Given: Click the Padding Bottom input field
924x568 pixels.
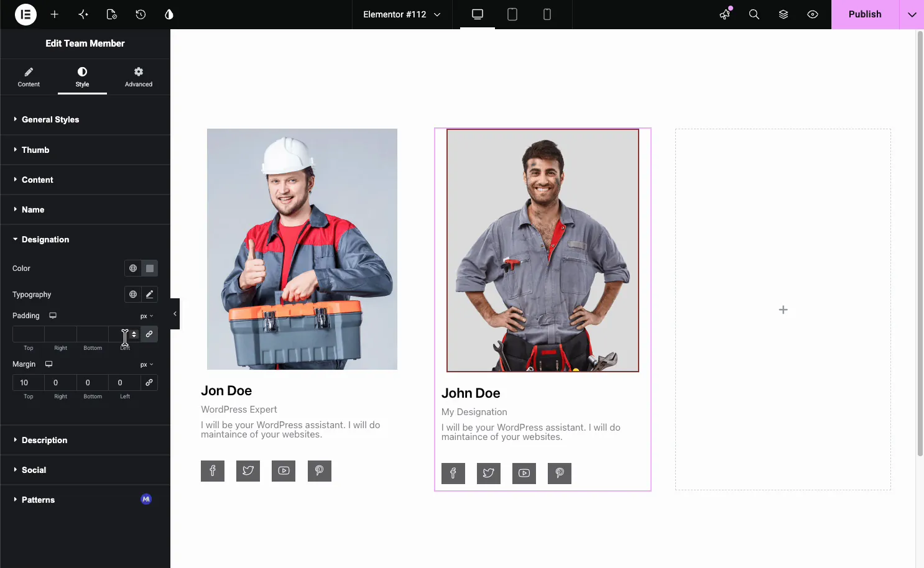Looking at the screenshot, I should pyautogui.click(x=93, y=334).
